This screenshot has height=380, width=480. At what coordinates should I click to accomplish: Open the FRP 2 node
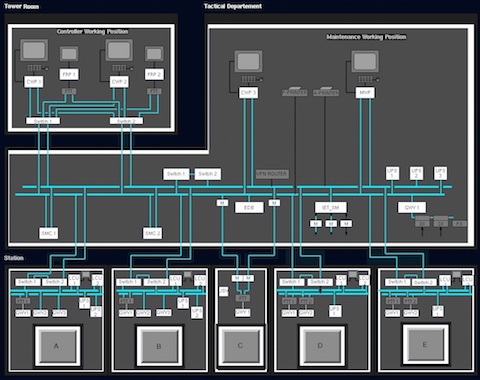click(x=154, y=74)
